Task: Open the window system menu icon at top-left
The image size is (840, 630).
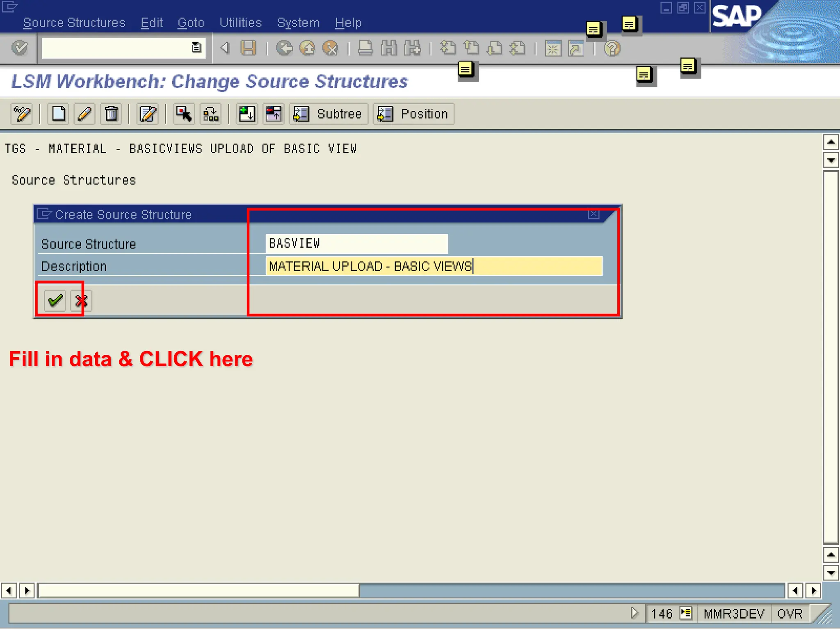Action: [9, 7]
